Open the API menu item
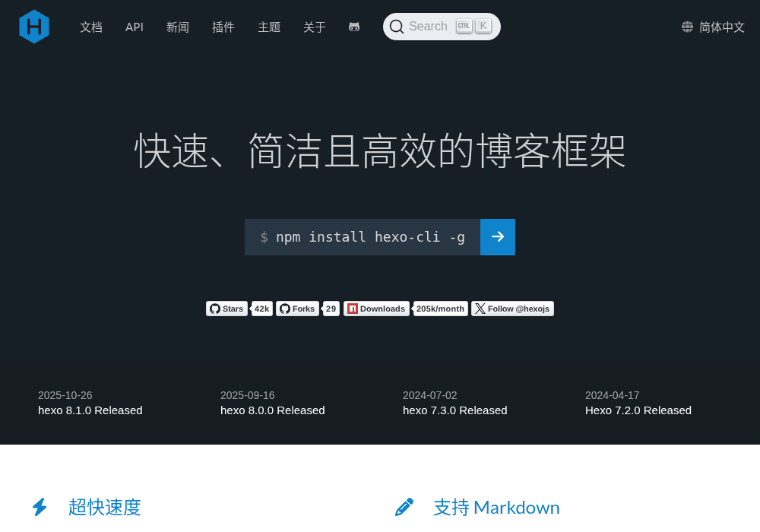 (x=135, y=27)
